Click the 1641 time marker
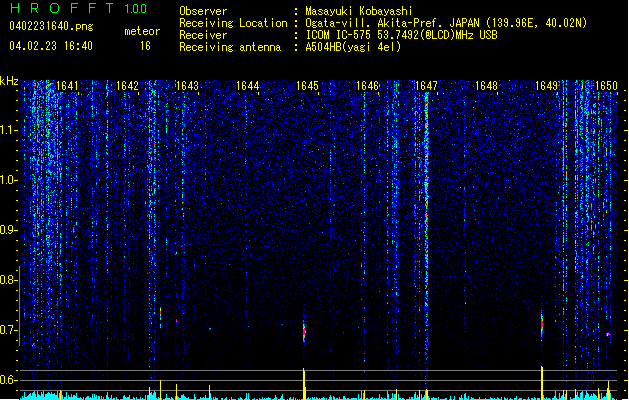629x400 pixels. [67, 86]
